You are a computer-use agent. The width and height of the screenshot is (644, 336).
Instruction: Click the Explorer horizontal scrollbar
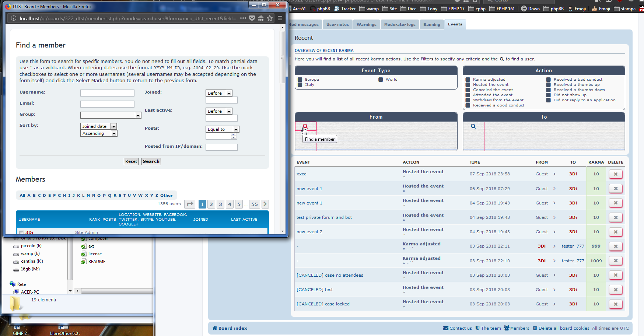(117, 291)
